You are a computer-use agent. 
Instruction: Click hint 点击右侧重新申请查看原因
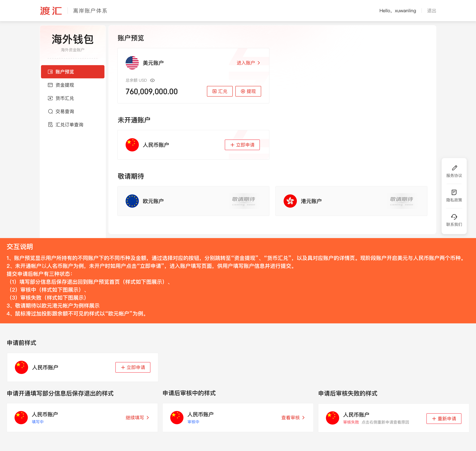click(x=385, y=422)
